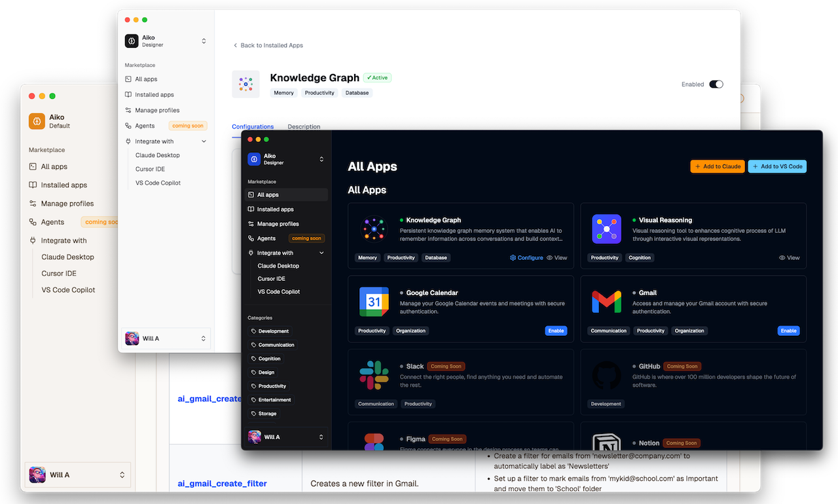Select Cursor IDE in back-left window
The image size is (838, 504).
[59, 274]
